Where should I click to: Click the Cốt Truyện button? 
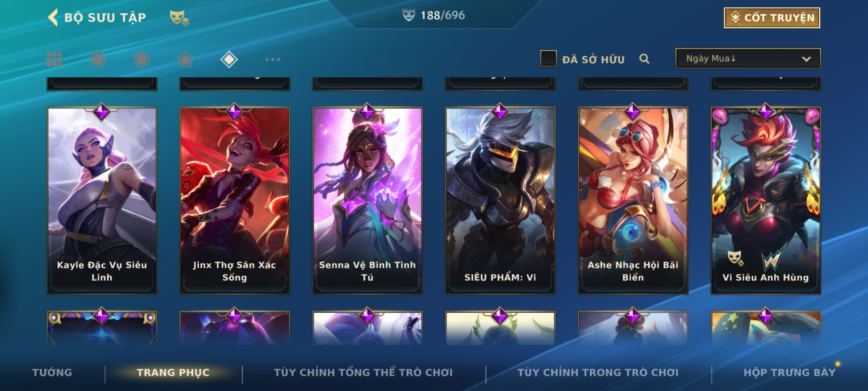tap(772, 18)
